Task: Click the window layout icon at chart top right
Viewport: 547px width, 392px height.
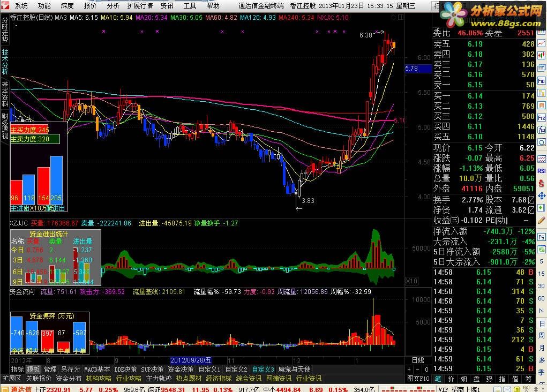Action: coord(401,17)
